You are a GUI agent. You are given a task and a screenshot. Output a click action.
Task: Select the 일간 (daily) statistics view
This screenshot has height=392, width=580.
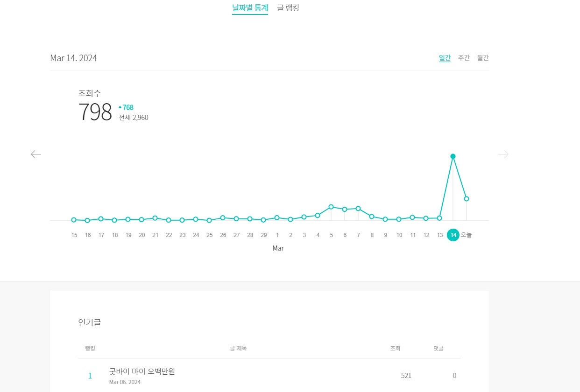445,58
